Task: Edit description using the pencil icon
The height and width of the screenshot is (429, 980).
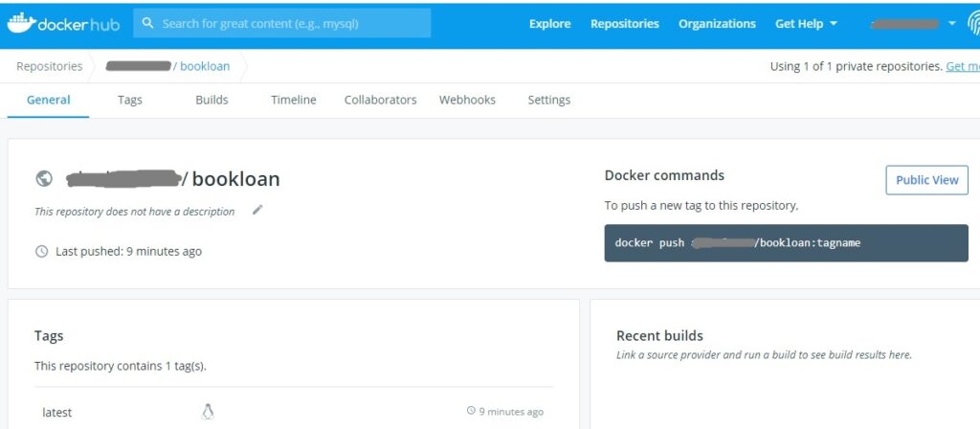Action: tap(257, 210)
